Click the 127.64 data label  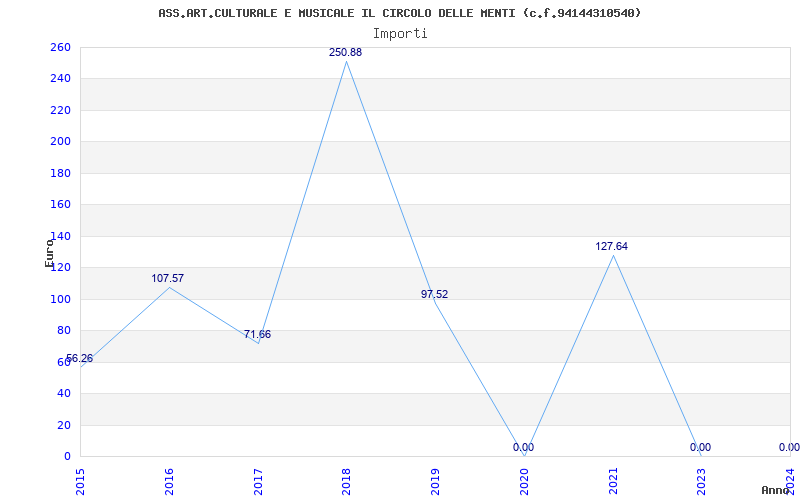611,246
